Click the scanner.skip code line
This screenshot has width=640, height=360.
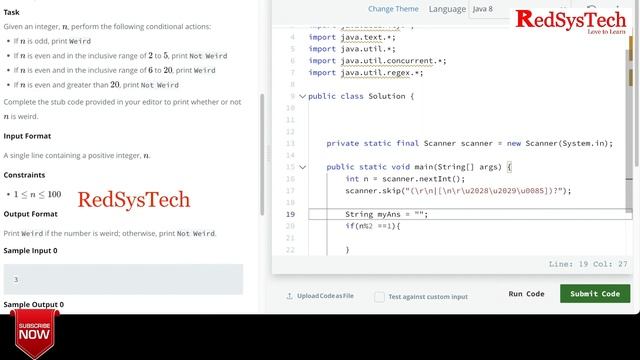click(458, 191)
